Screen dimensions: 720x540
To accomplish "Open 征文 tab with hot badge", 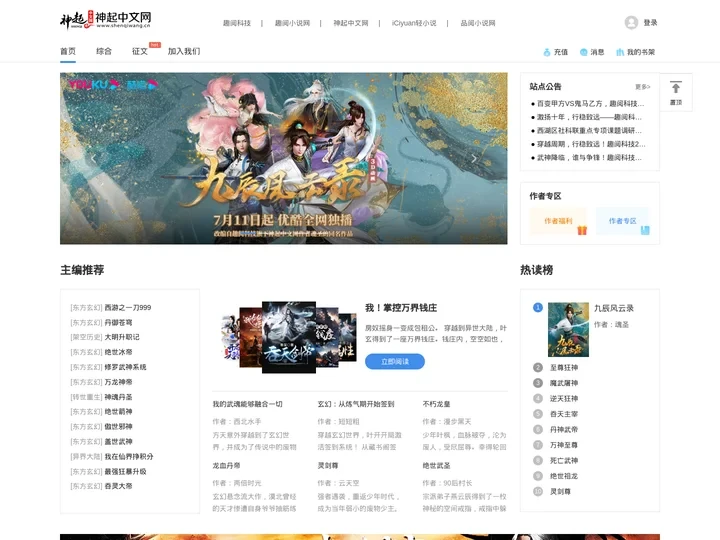I will click(x=140, y=51).
